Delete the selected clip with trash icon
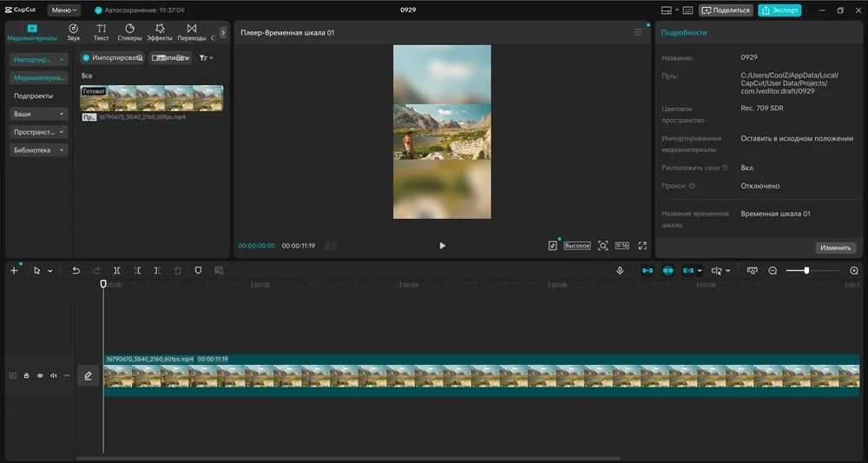 [178, 270]
